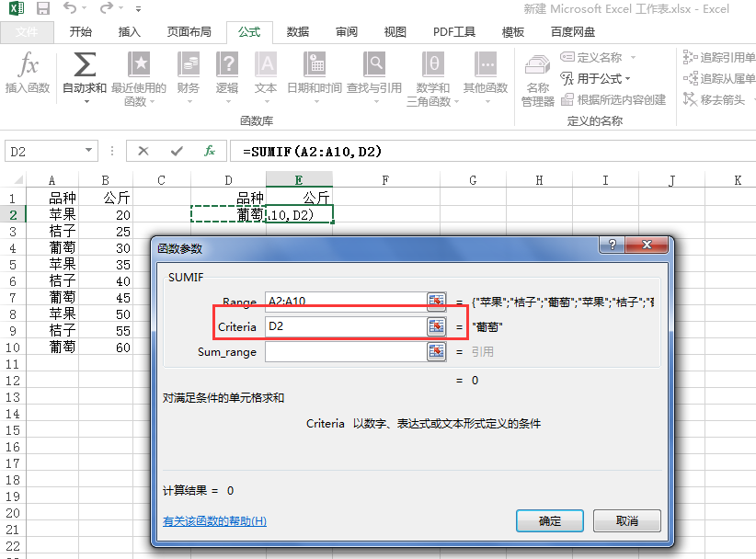Open the help link 有关该函数的帮助(H)
This screenshot has width=756, height=559.
214,521
